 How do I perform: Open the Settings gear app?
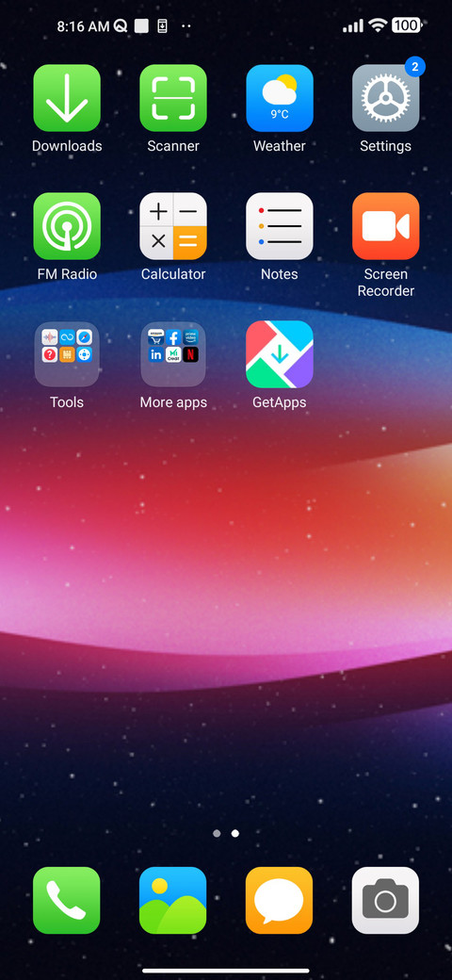tap(385, 98)
